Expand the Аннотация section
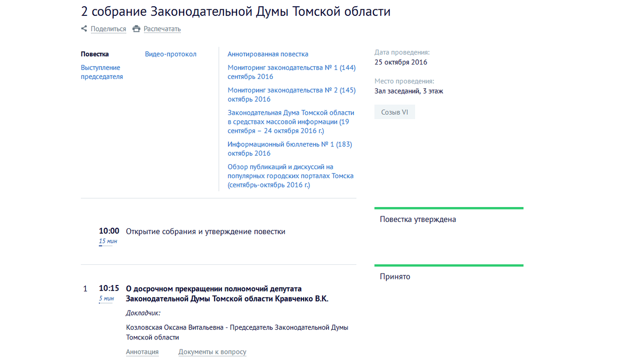 pos(142,352)
